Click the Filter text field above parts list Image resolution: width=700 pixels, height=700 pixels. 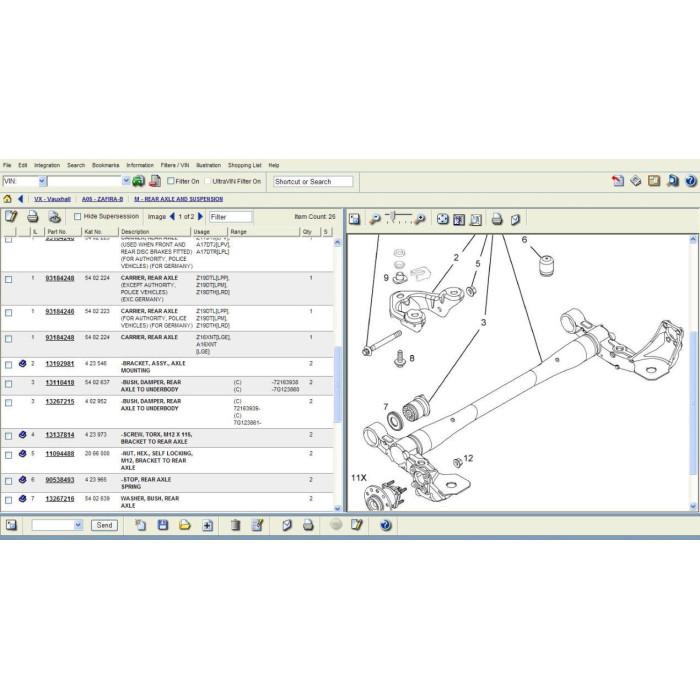pyautogui.click(x=231, y=217)
